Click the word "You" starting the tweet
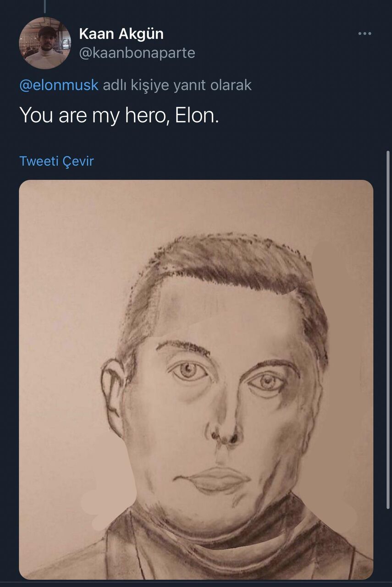392x587 pixels. click(x=36, y=116)
